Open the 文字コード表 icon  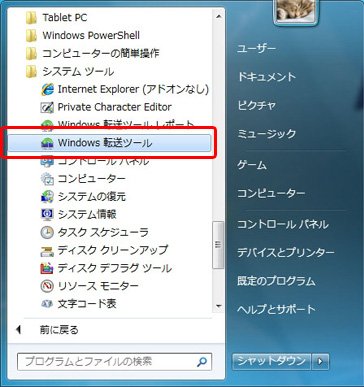click(x=47, y=304)
